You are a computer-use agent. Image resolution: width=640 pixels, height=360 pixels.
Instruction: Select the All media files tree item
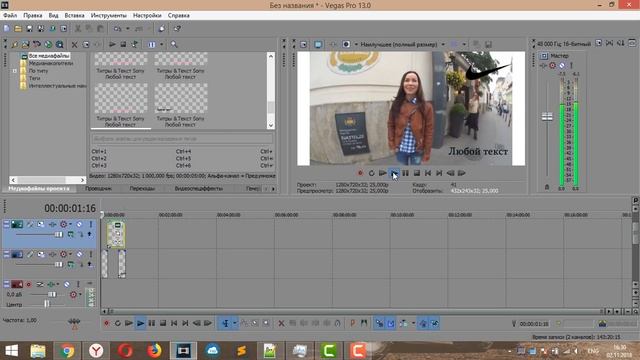pos(49,56)
